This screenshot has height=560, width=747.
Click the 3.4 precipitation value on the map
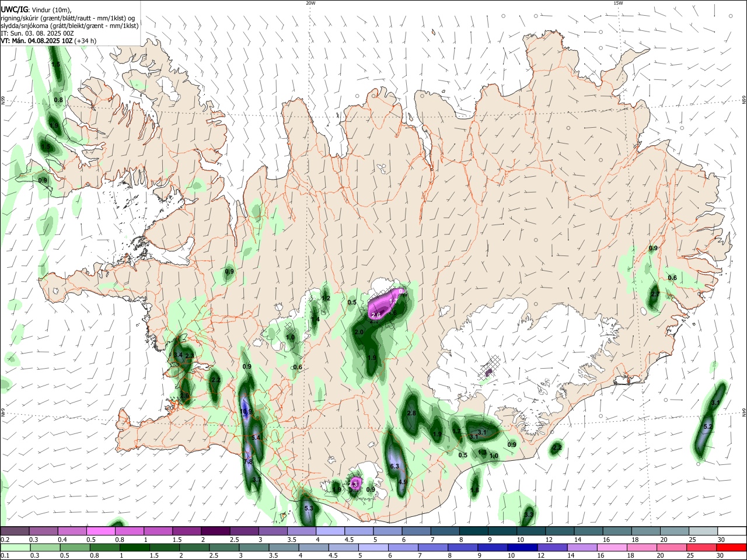click(178, 355)
